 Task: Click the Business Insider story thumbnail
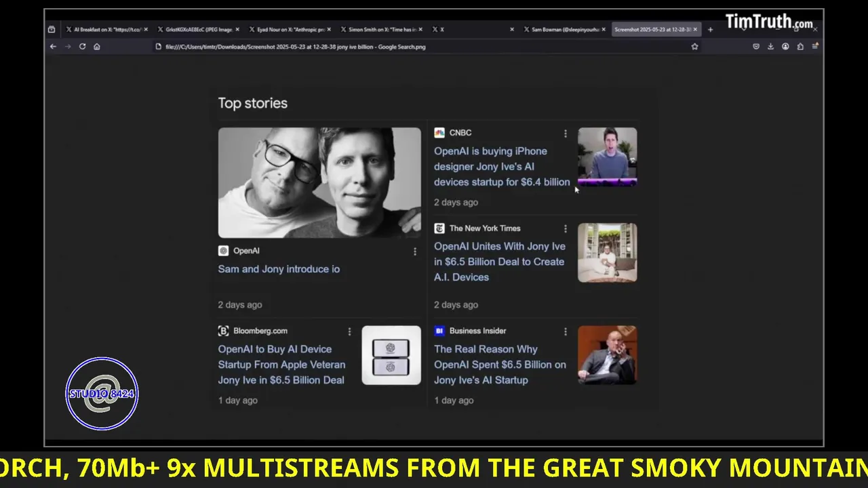point(607,355)
